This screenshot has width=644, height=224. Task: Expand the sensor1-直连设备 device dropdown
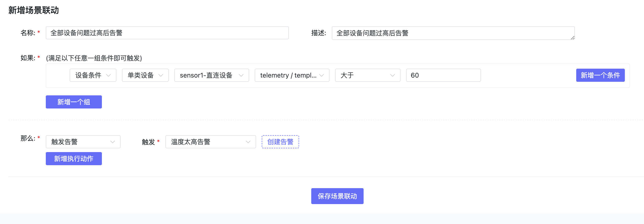pos(211,75)
